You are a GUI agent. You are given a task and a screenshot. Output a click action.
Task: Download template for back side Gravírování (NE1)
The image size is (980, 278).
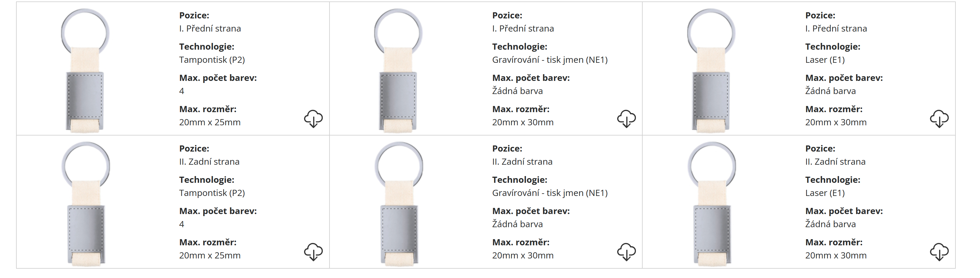pyautogui.click(x=626, y=252)
